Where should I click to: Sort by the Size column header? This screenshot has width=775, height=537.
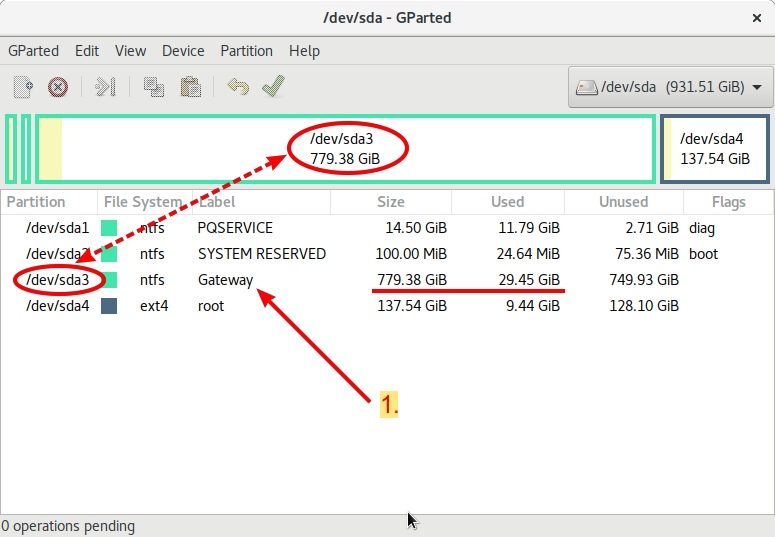pyautogui.click(x=391, y=202)
